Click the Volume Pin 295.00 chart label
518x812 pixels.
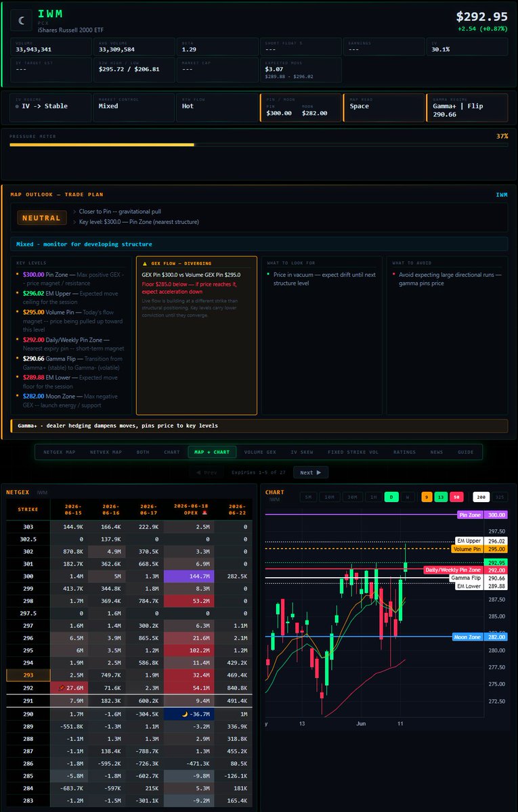pyautogui.click(x=479, y=549)
